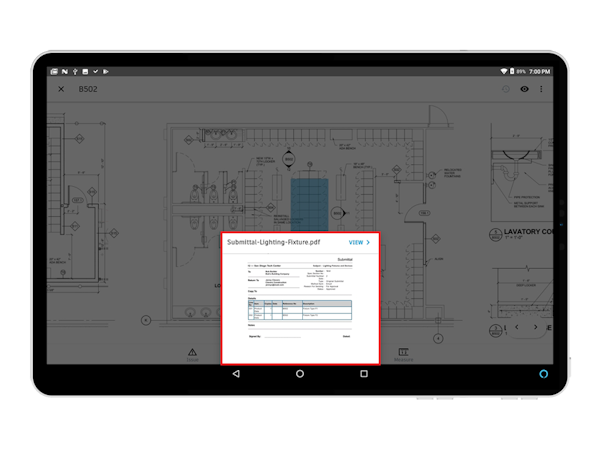Viewport: 600px width, 450px height.
Task: Tap the Alexa ring icon in corner
Action: click(x=544, y=373)
